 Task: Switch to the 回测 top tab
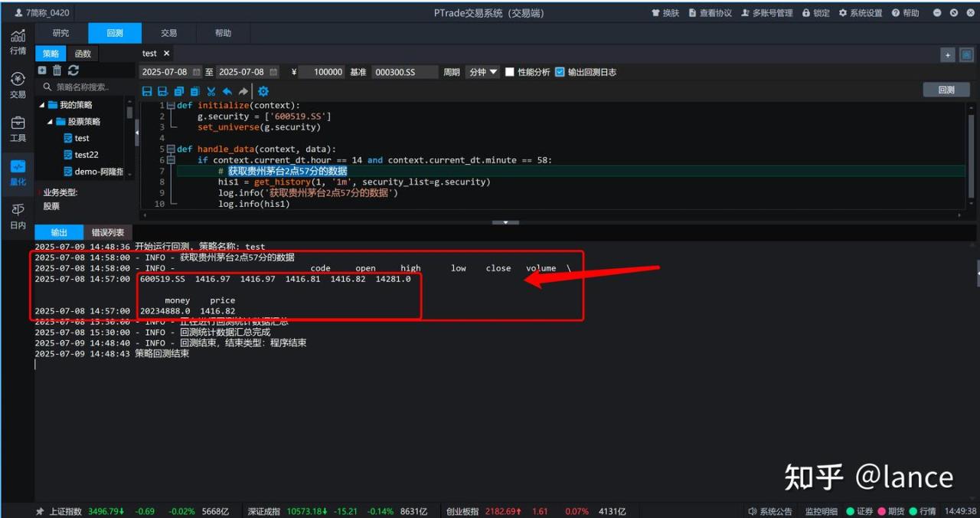(115, 33)
